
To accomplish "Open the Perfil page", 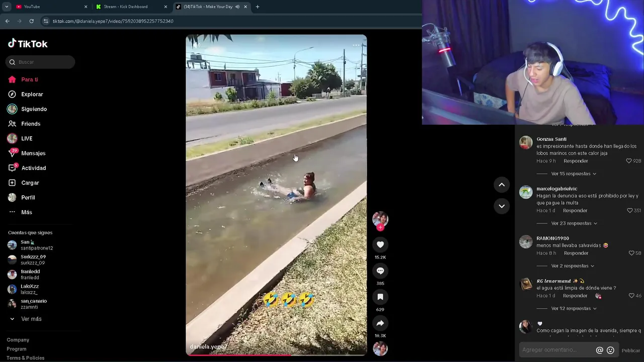I will (x=22, y=198).
